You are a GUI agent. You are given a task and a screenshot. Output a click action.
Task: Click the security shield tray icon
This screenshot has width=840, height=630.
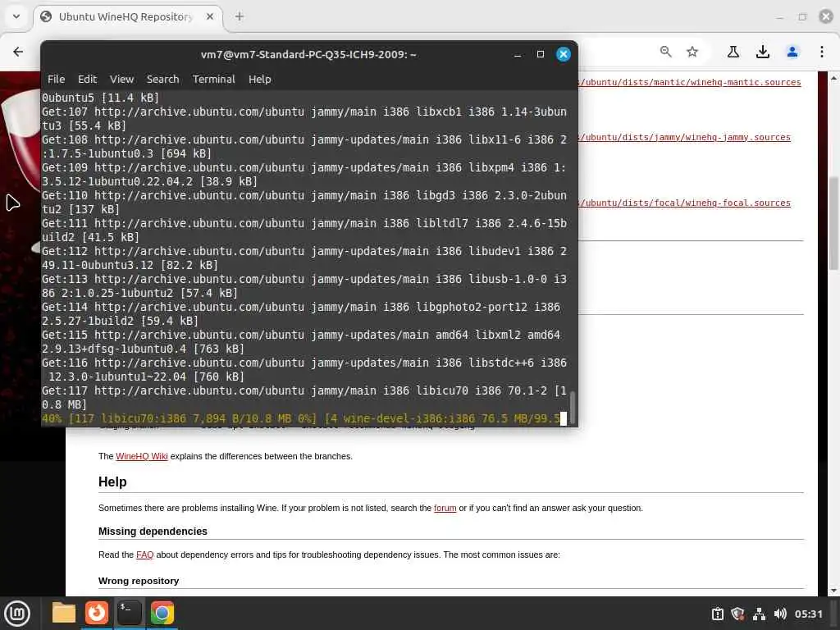737,614
